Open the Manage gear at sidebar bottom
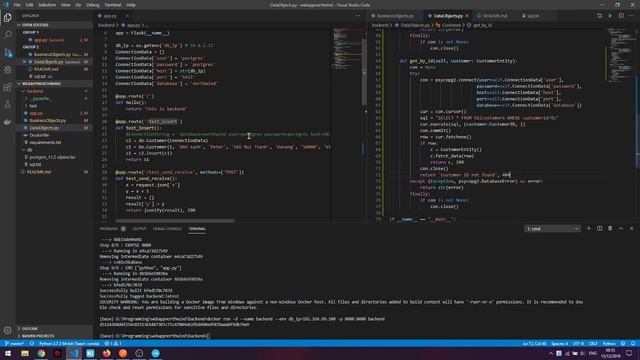Image resolution: width=640 pixels, height=360 pixels. click(x=7, y=330)
